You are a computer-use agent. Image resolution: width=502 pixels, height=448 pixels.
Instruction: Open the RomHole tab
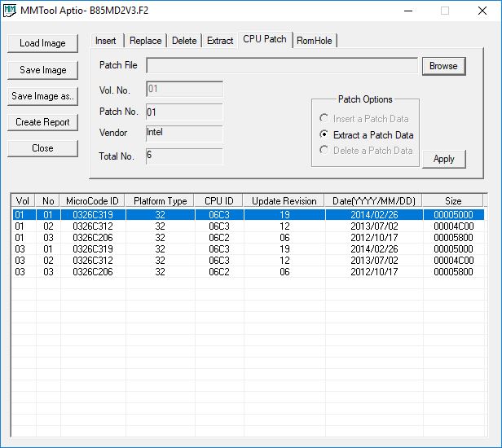coord(315,41)
